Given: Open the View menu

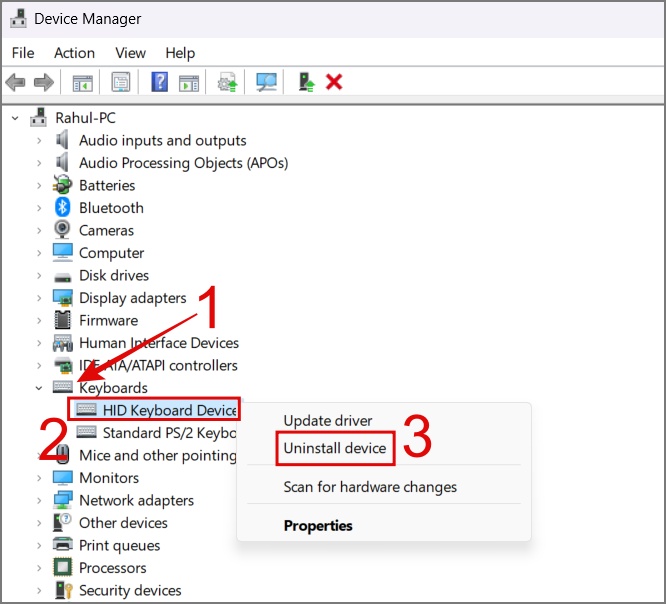Looking at the screenshot, I should pos(130,53).
